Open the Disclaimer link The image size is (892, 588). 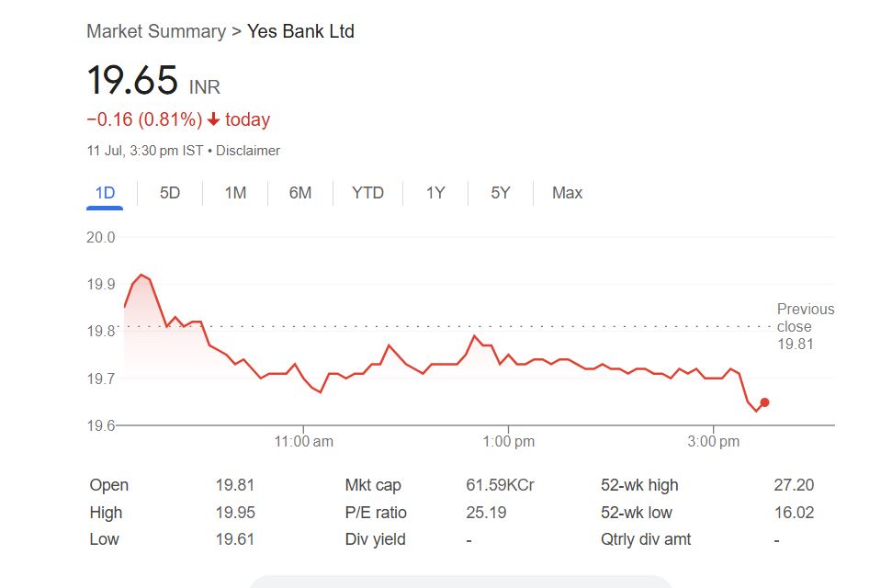248,151
